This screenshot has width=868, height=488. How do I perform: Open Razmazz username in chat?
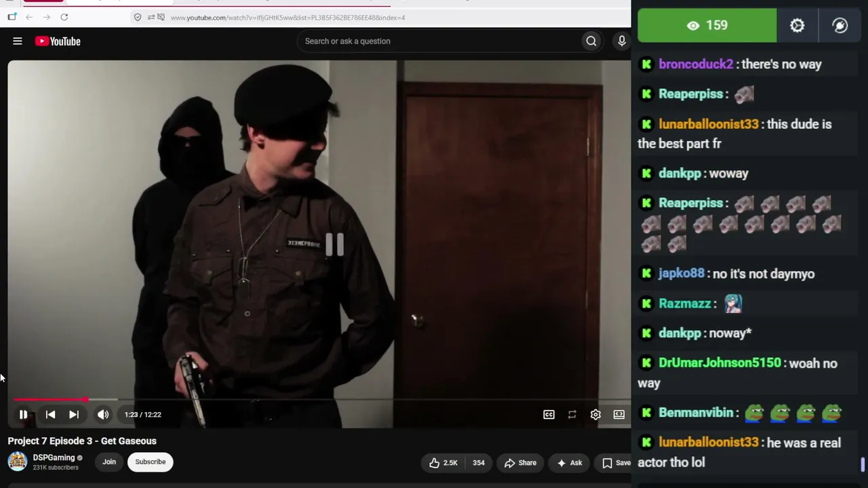pos(685,304)
